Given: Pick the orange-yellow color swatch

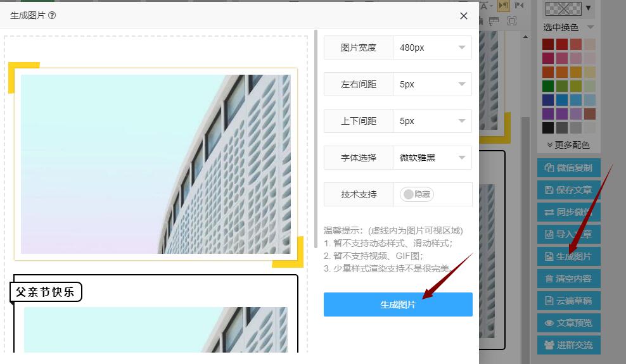Looking at the screenshot, I should coord(576,72).
